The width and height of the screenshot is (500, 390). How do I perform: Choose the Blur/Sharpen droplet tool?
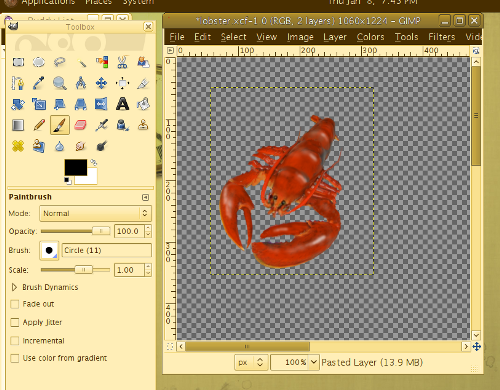[x=60, y=146]
